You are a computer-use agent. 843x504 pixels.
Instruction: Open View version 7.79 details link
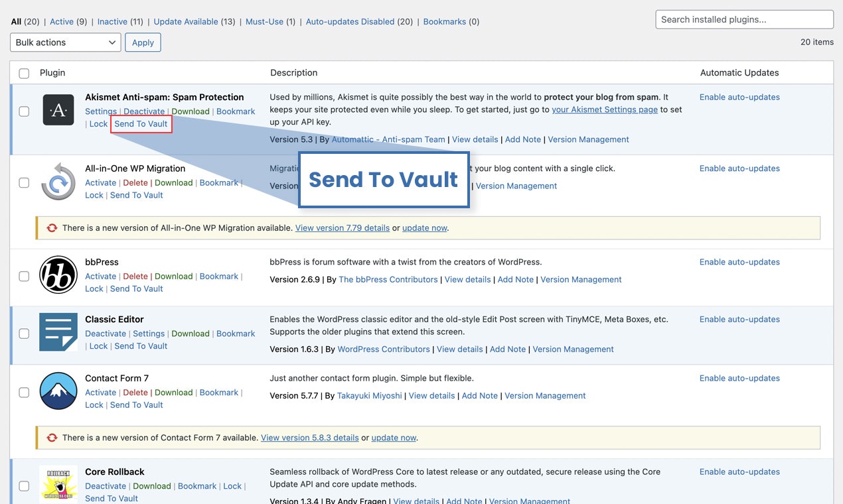pyautogui.click(x=343, y=227)
